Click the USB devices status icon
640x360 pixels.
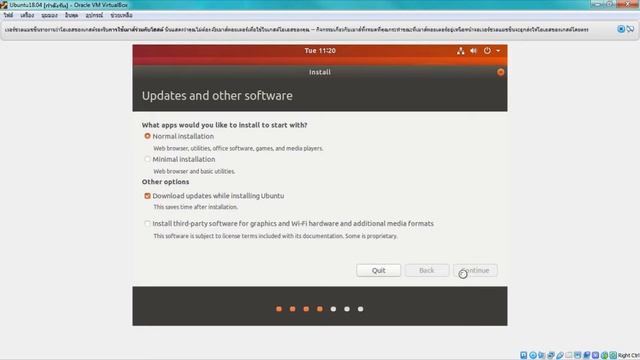coord(560,356)
